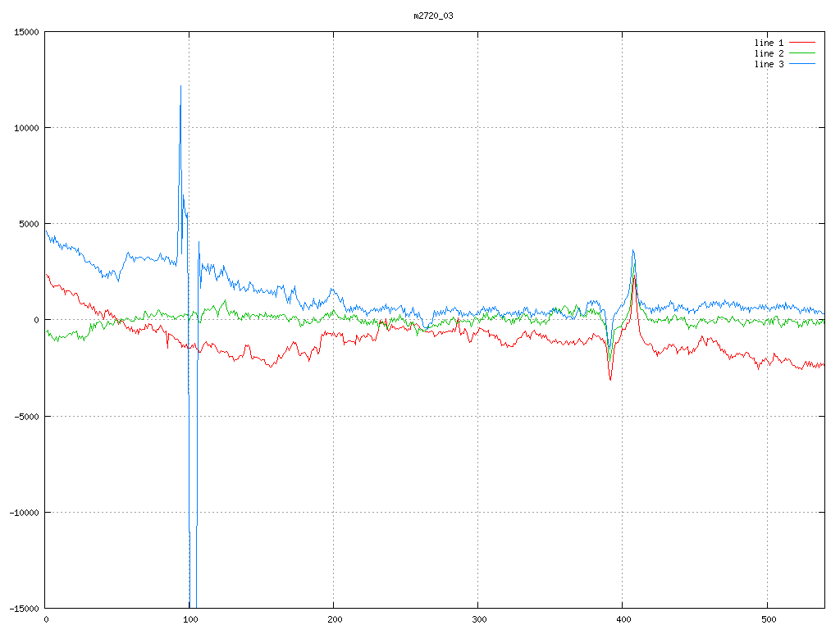Screen dimensions: 840x630
Task: Click the y-axis label -15000
Action: (25, 609)
